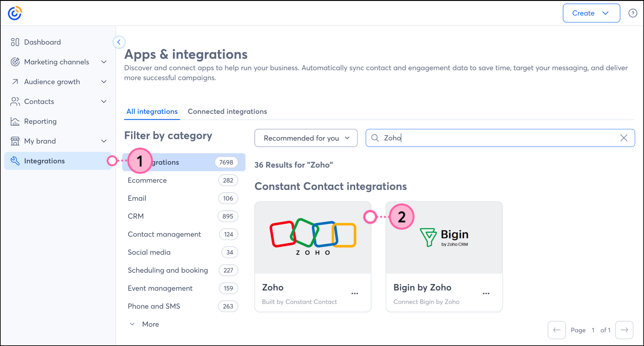Click the Integrations wrench icon

(15, 161)
